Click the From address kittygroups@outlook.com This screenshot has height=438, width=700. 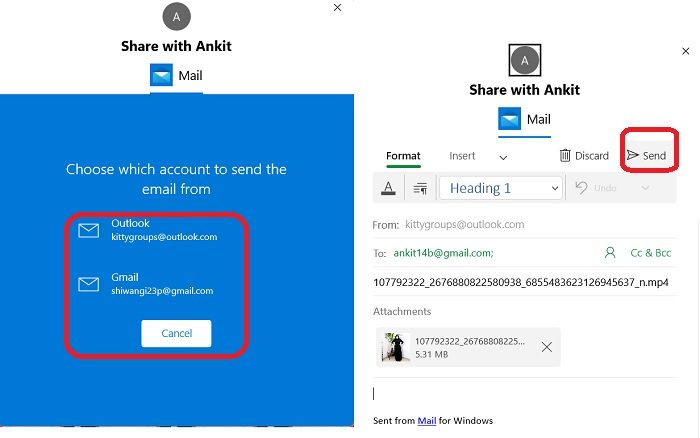[x=464, y=224]
